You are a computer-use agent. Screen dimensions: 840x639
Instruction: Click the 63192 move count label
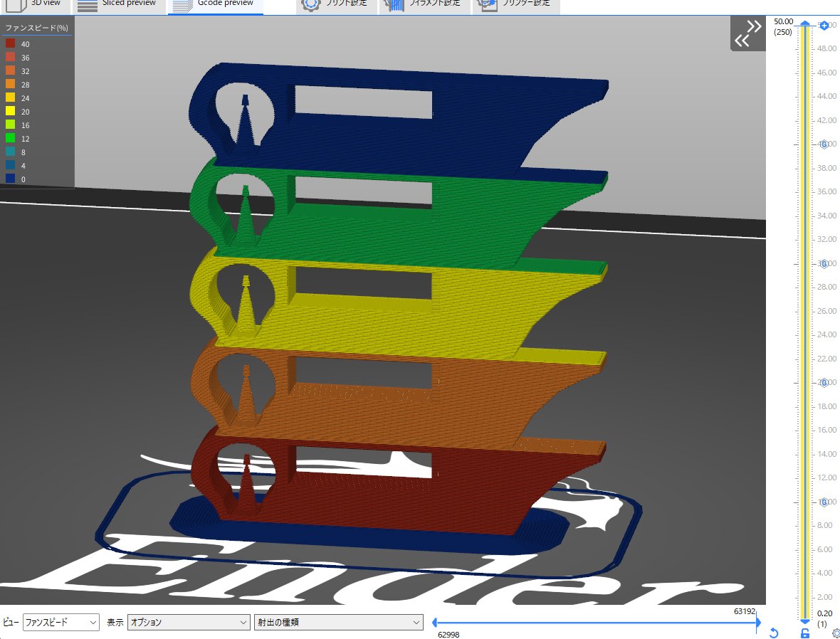click(x=745, y=611)
